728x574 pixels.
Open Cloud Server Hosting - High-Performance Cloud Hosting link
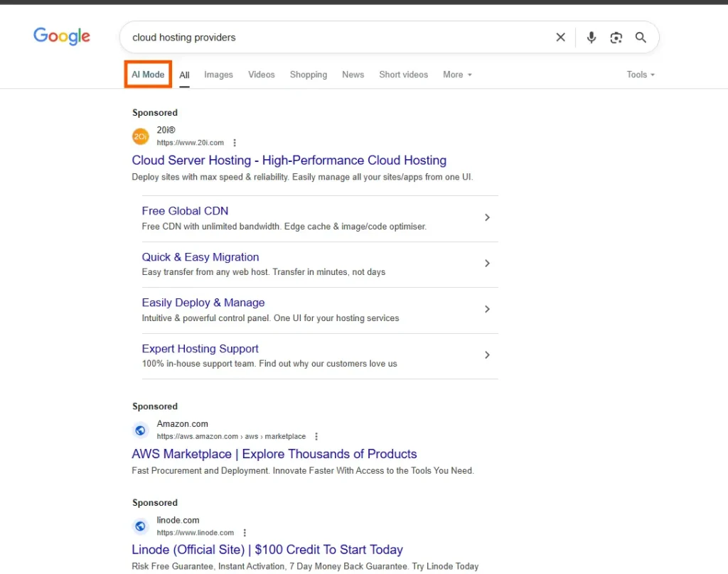click(289, 161)
